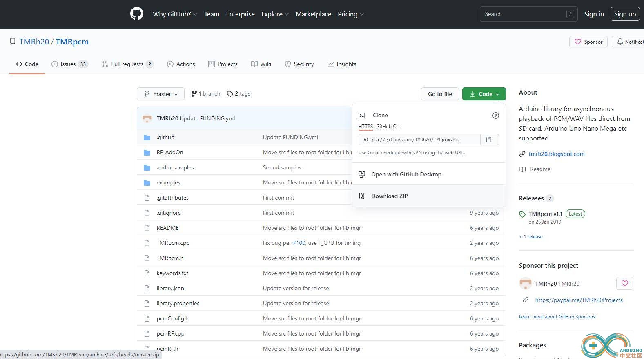View the 1 branch link
Viewport: 644px width, 360px height.
(206, 93)
